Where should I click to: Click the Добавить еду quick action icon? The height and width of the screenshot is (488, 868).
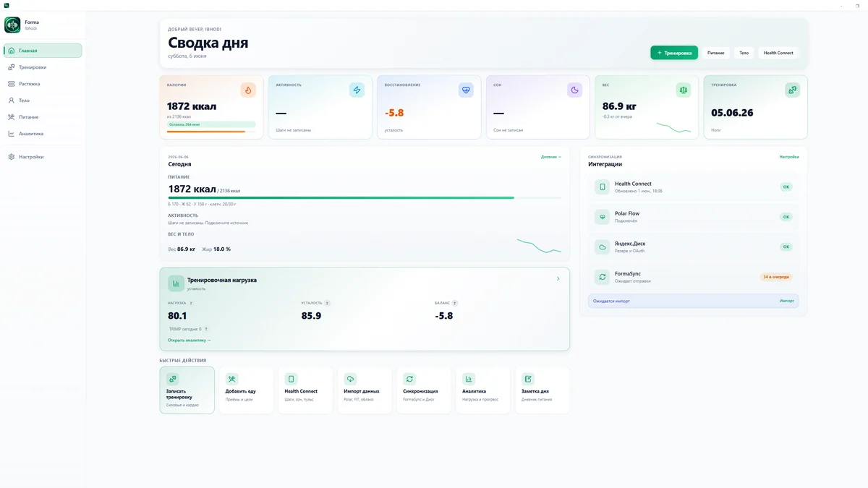231,379
